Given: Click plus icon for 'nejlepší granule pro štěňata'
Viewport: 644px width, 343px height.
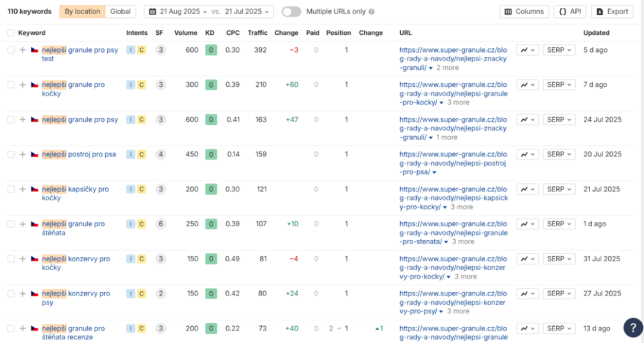Looking at the screenshot, I should coord(23,224).
